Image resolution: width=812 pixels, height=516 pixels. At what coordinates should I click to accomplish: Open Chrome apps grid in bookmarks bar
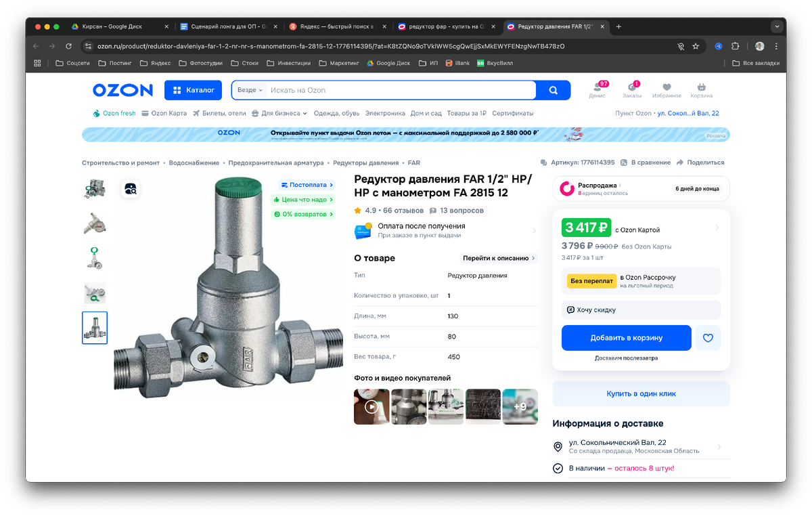(x=37, y=63)
